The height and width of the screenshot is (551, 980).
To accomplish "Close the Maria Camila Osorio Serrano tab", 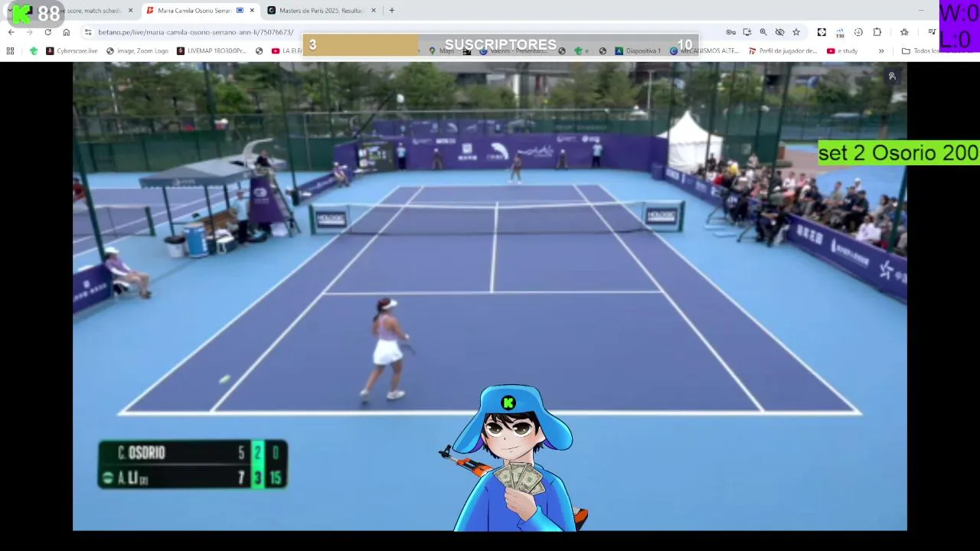I will point(252,11).
